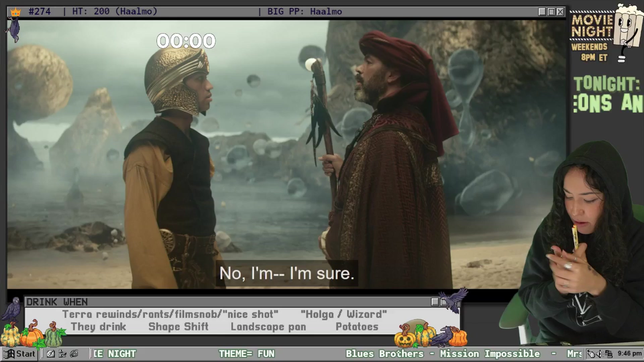Click the '"Holga / Wizard"' rule
The height and width of the screenshot is (362, 644).
point(344,314)
